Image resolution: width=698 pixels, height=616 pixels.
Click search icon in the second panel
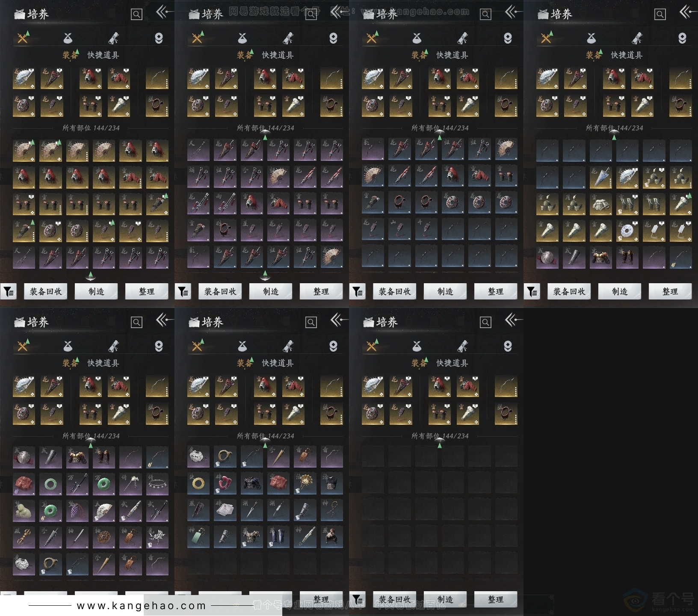[x=311, y=15]
